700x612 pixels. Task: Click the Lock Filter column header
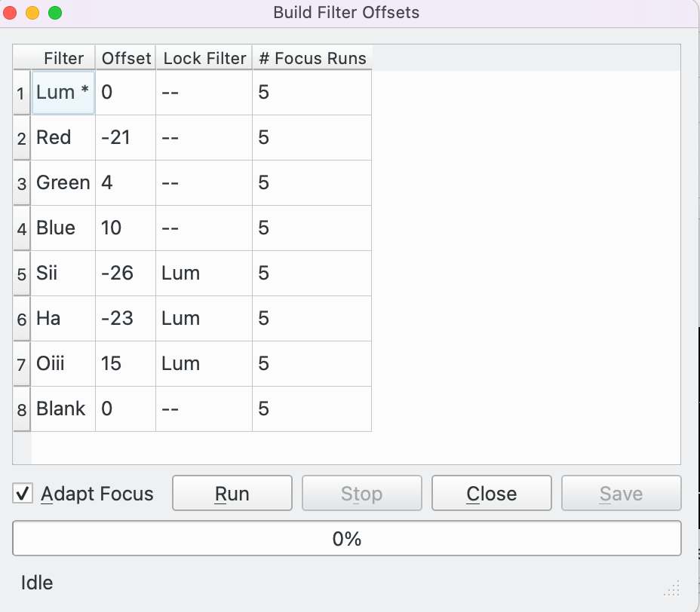(x=203, y=58)
